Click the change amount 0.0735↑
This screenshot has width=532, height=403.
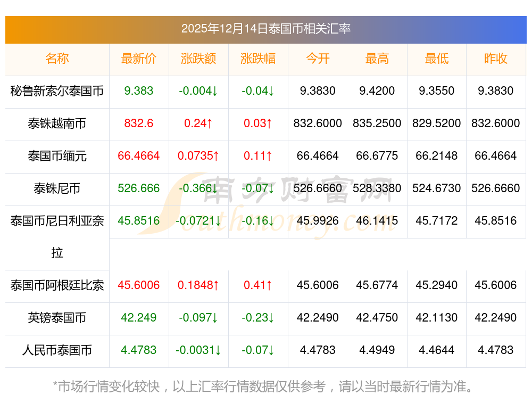[x=198, y=155]
